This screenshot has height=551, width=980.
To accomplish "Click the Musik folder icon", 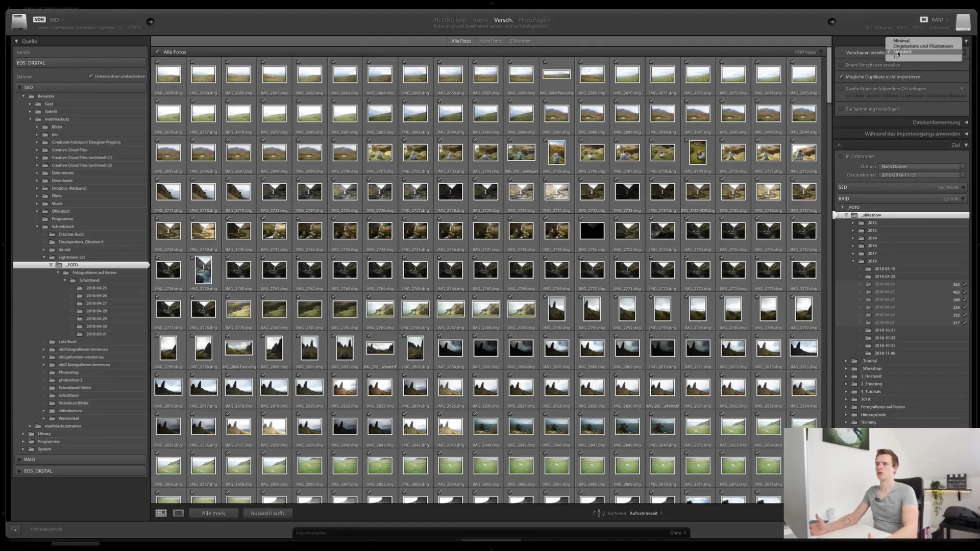I will pos(45,204).
